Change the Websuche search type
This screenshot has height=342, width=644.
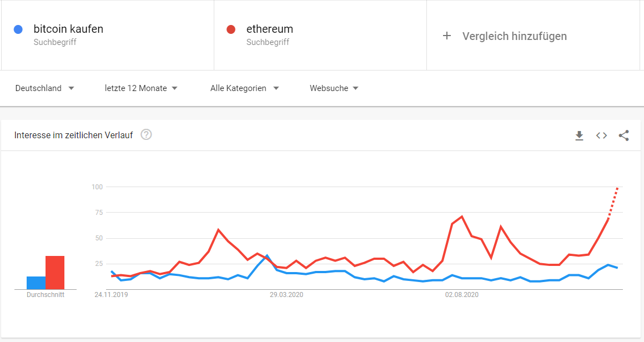coord(334,88)
